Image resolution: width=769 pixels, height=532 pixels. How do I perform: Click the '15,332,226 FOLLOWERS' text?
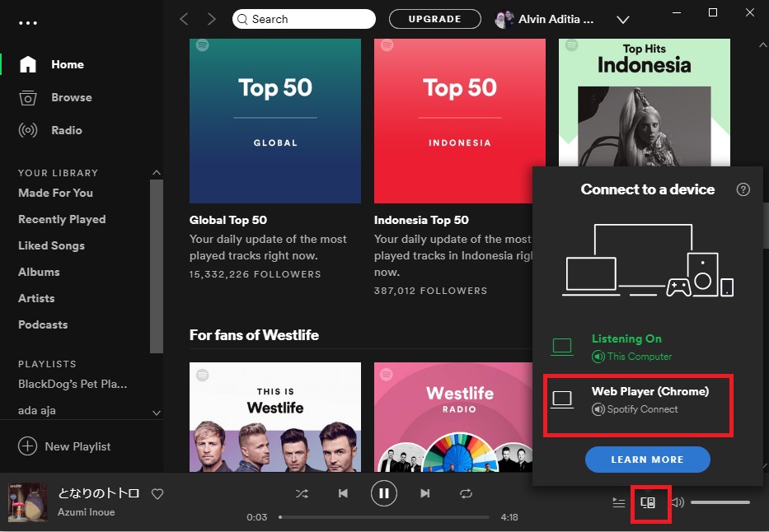255,274
